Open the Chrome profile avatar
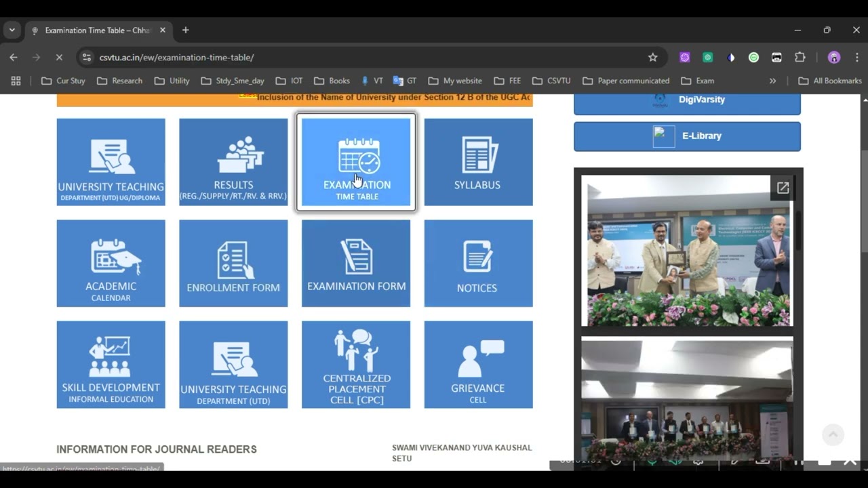This screenshot has height=488, width=868. [x=834, y=58]
